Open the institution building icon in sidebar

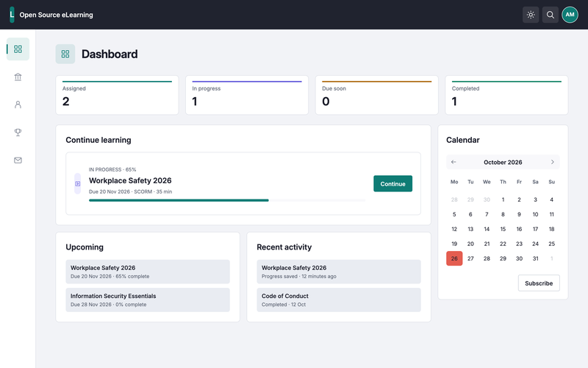18,77
